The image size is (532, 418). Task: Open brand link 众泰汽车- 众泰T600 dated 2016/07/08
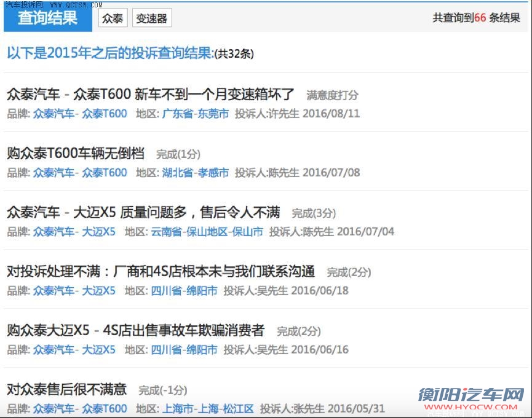80,173
